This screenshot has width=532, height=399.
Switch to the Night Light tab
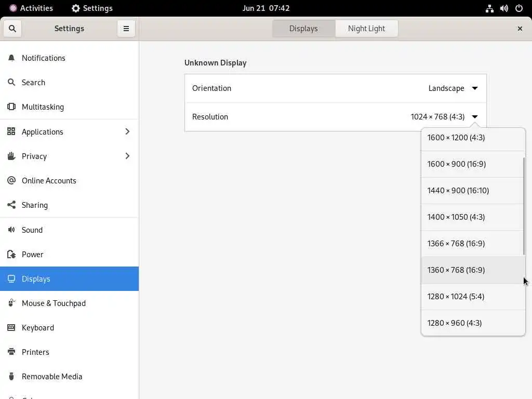coord(366,29)
